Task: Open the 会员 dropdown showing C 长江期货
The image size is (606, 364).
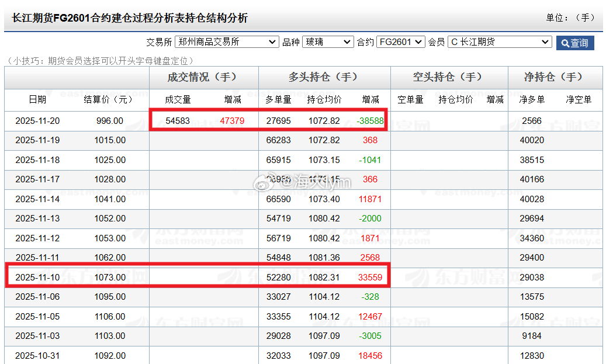Action: pos(500,42)
